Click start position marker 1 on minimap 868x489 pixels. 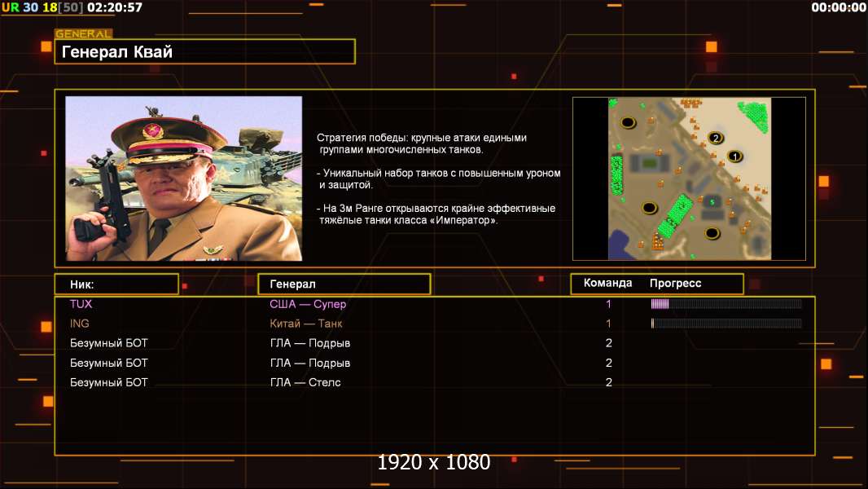(734, 156)
